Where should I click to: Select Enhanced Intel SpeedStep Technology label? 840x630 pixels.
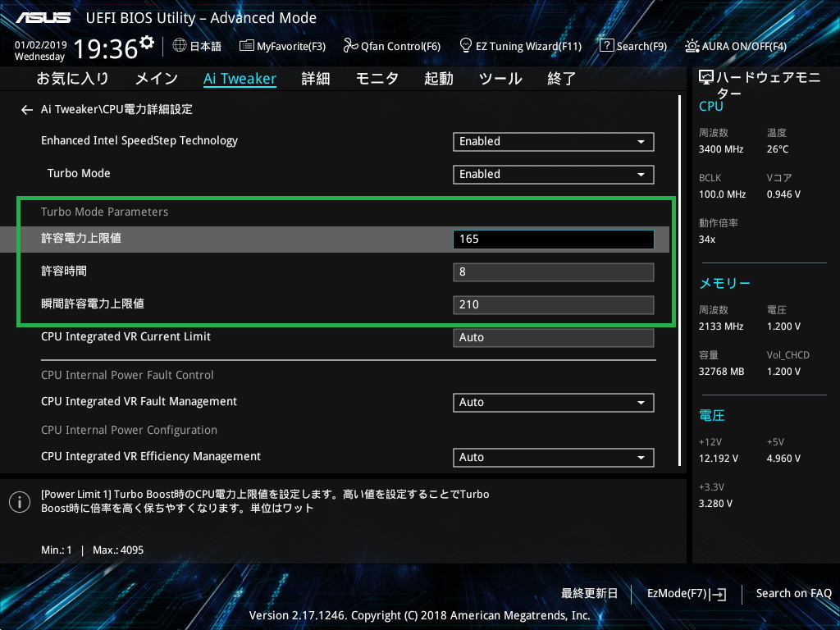[139, 141]
